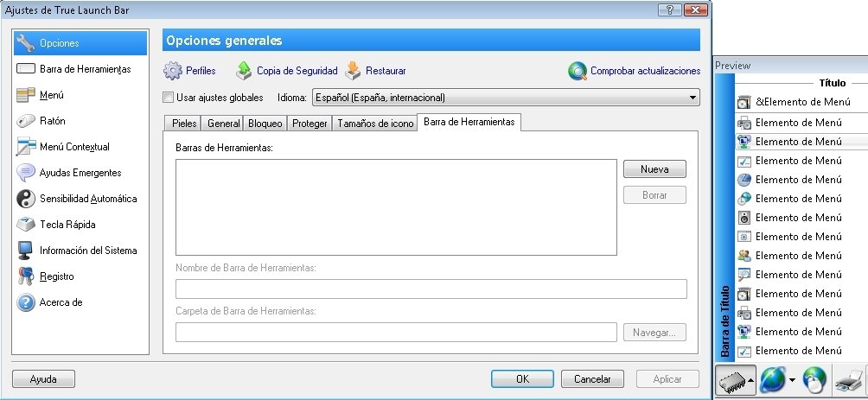
Task: Expand arrow beside the memory chip icon
Action: [x=750, y=380]
